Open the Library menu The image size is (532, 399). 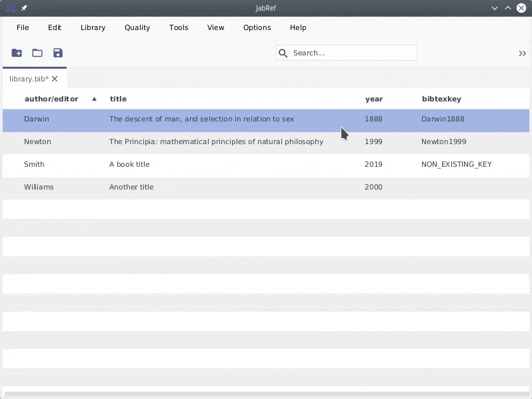coord(93,28)
